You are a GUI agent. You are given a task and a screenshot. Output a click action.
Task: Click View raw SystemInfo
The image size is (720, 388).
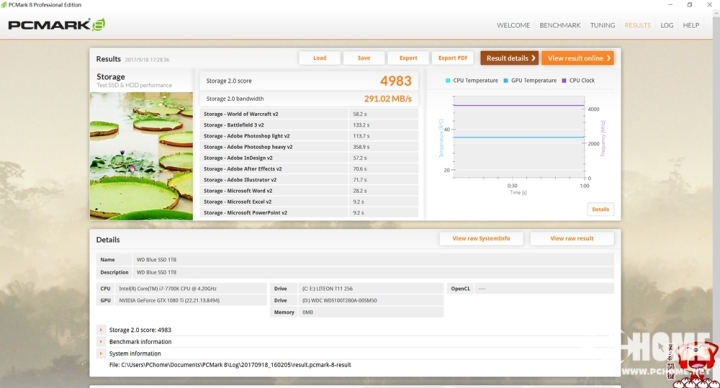pos(481,238)
